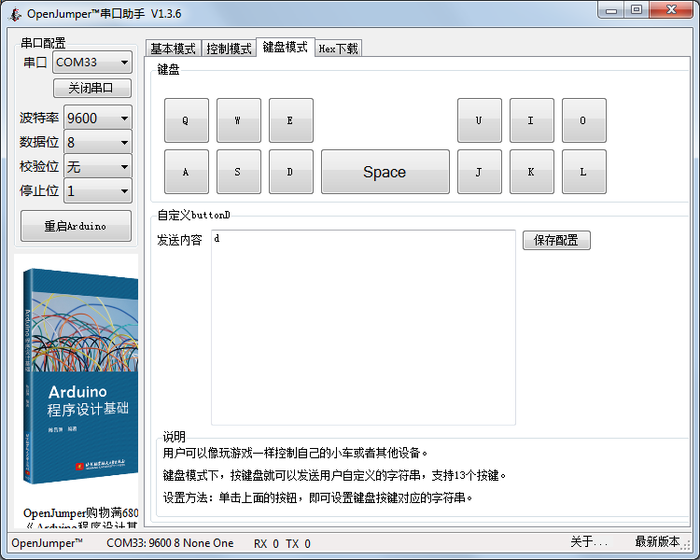Minimize the OpenJumper window
The width and height of the screenshot is (700, 560).
pos(611,10)
